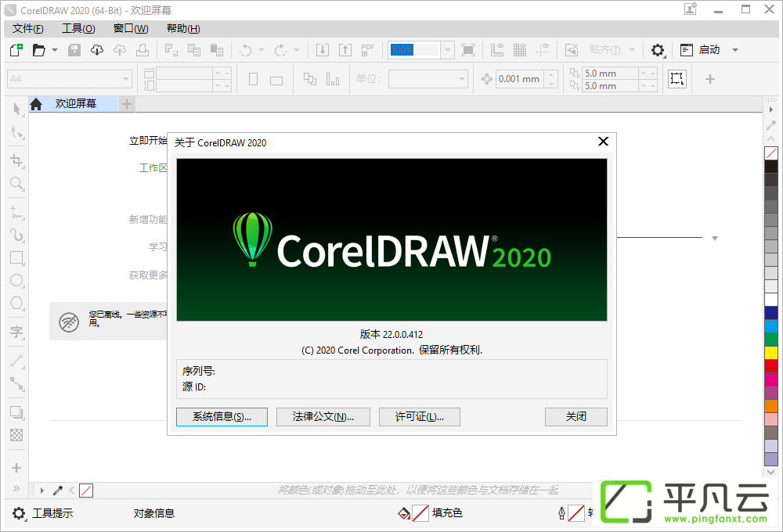783x532 pixels.
Task: Expand the docker arrow at right edge
Action: click(771, 110)
